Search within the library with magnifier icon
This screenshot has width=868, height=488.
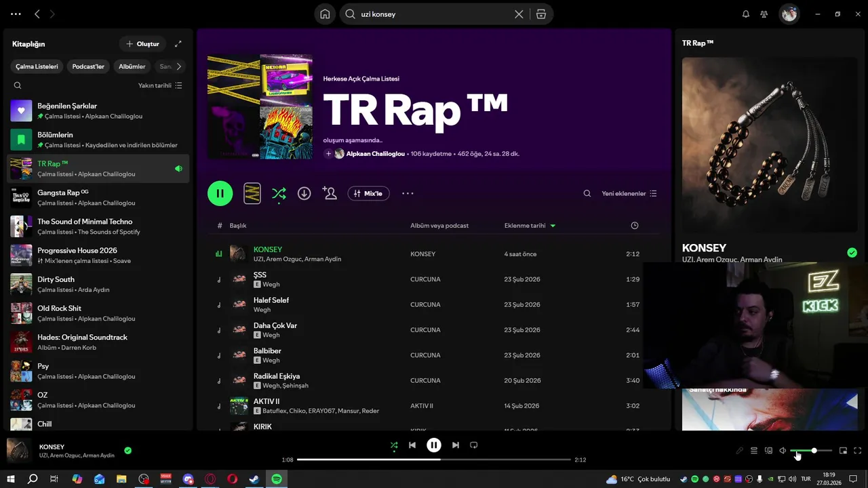pyautogui.click(x=18, y=85)
